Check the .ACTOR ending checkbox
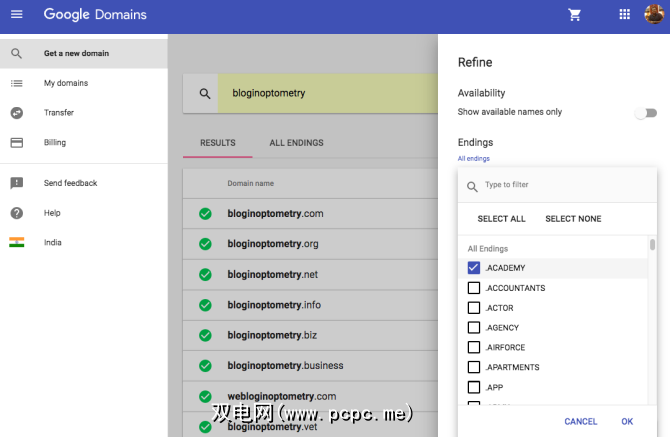The image size is (670, 437). click(x=474, y=308)
